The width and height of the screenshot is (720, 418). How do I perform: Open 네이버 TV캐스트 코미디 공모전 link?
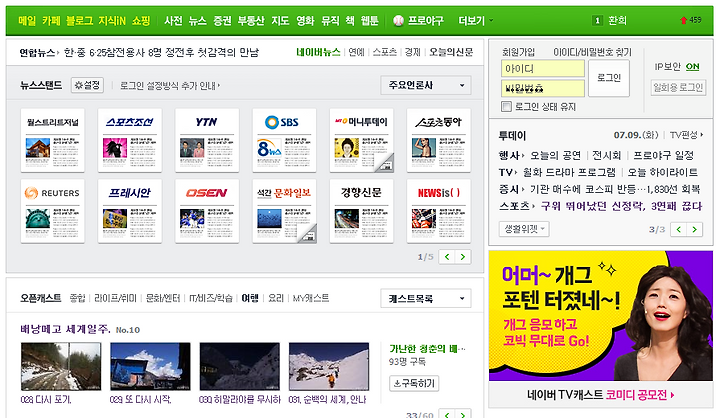pyautogui.click(x=601, y=395)
